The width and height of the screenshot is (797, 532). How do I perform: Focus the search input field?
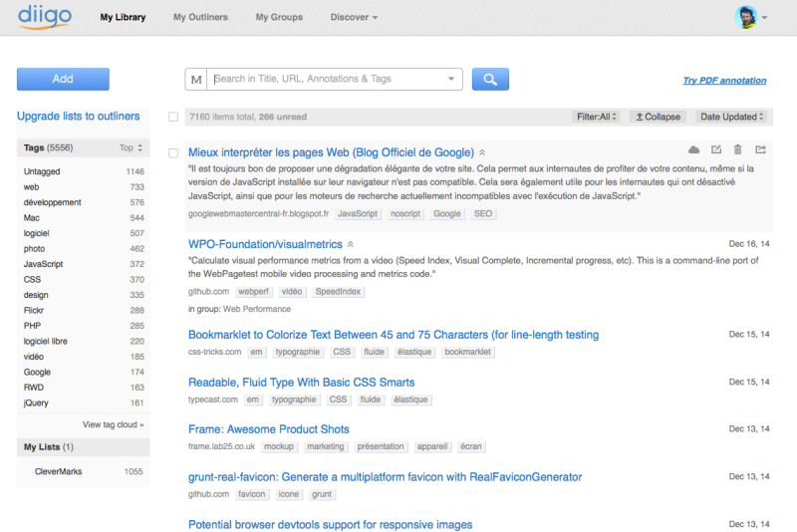[326, 80]
